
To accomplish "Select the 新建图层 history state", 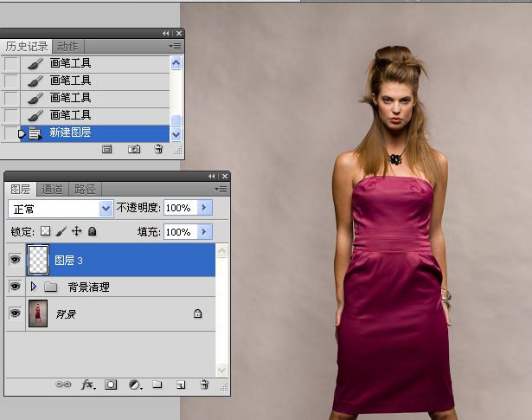I will click(x=94, y=132).
